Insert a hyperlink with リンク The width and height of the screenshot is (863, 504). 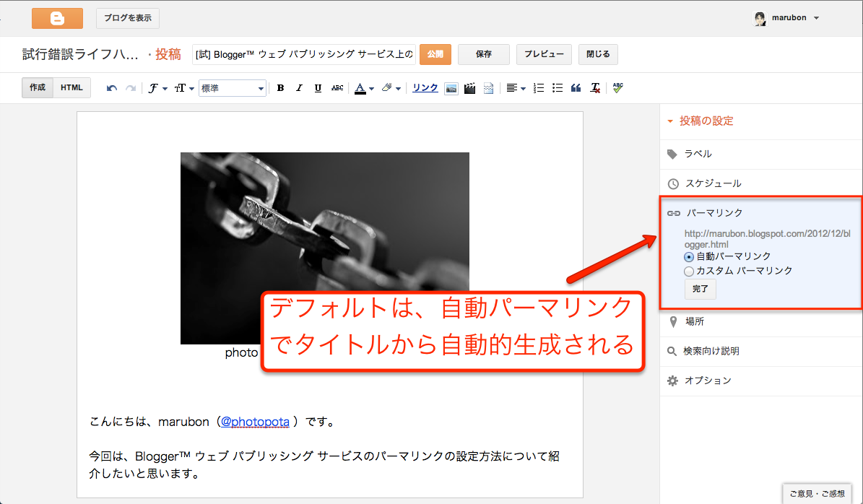click(x=425, y=87)
